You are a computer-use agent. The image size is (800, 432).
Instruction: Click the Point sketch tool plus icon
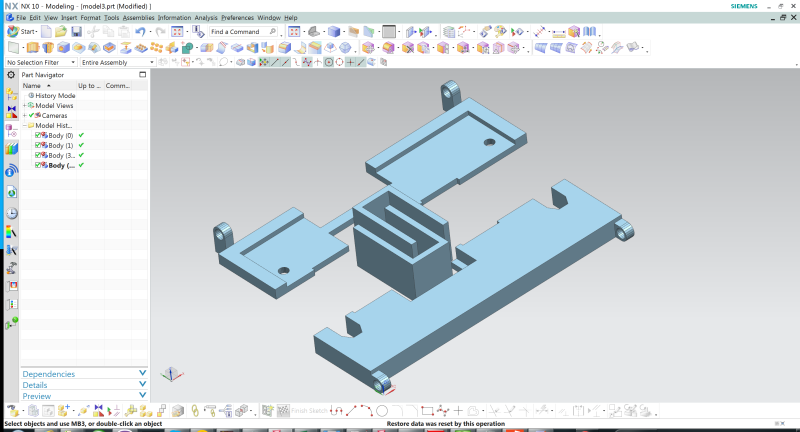tap(458, 411)
